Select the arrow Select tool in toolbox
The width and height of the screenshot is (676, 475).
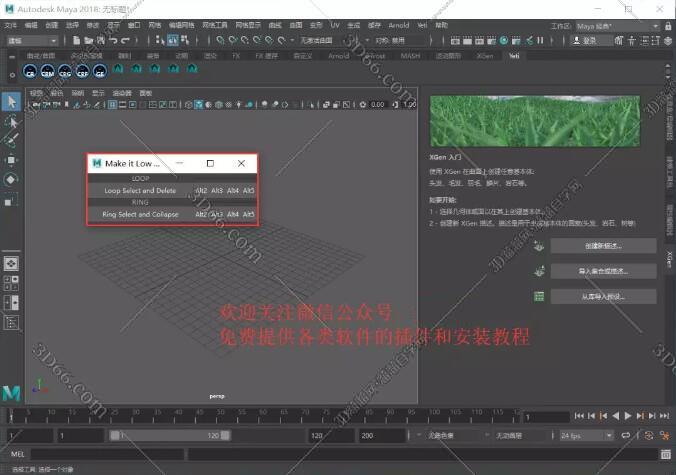11,101
